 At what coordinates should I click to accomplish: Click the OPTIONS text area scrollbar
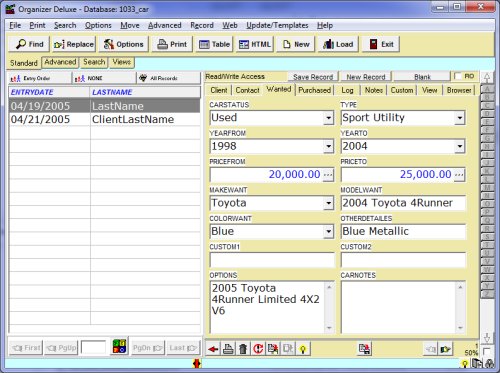(x=329, y=307)
